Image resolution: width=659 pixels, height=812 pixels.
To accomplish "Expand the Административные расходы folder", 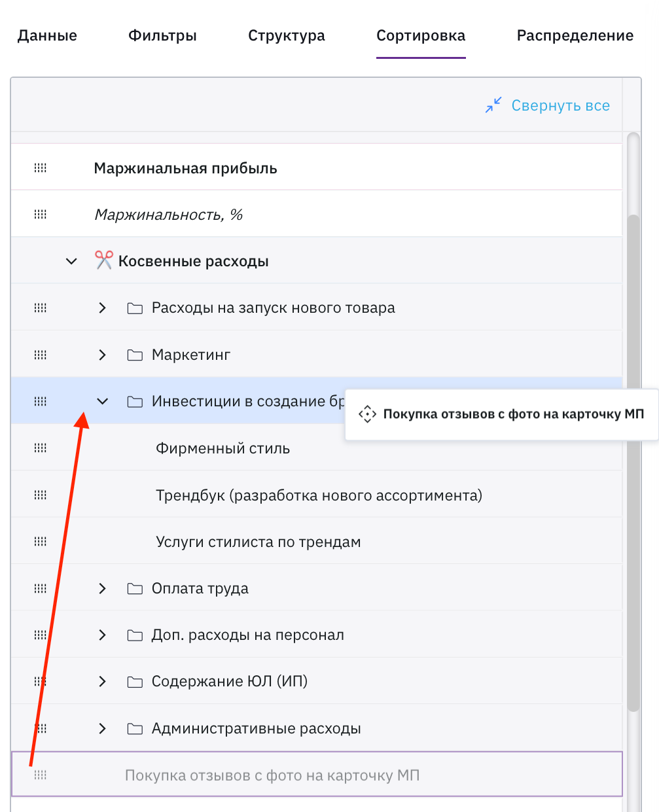I will coord(102,728).
